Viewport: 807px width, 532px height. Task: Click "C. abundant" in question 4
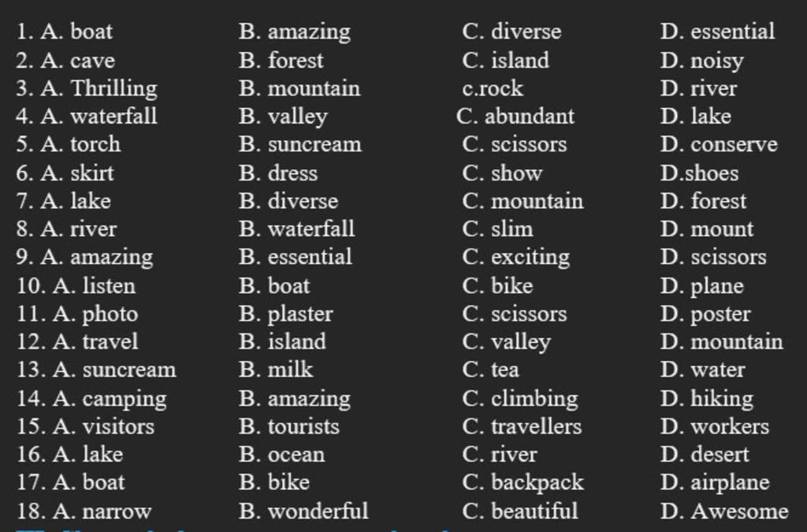point(515,117)
